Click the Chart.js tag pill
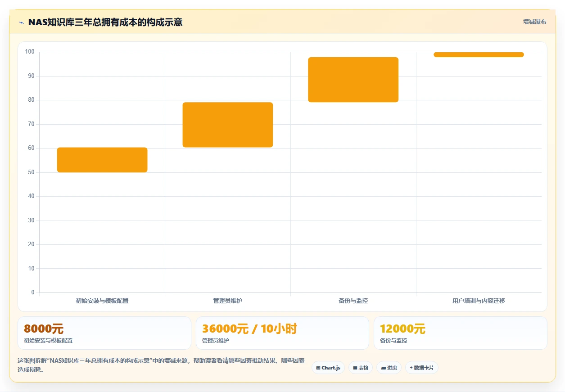The height and width of the screenshot is (392, 565). point(328,368)
